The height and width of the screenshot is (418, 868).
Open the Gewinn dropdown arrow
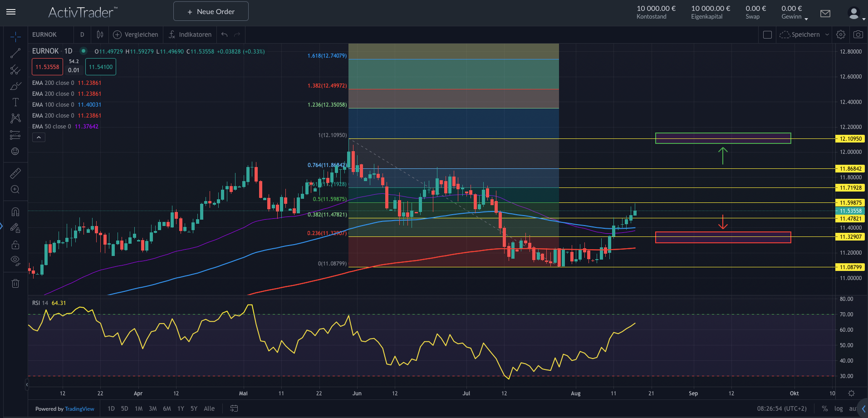point(806,19)
